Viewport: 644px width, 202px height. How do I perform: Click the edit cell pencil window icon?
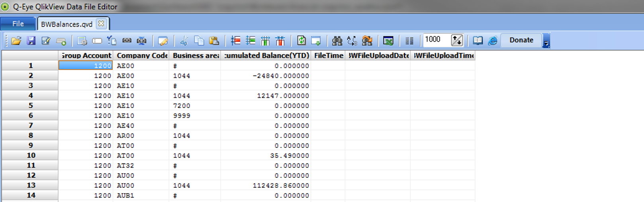pyautogui.click(x=162, y=40)
